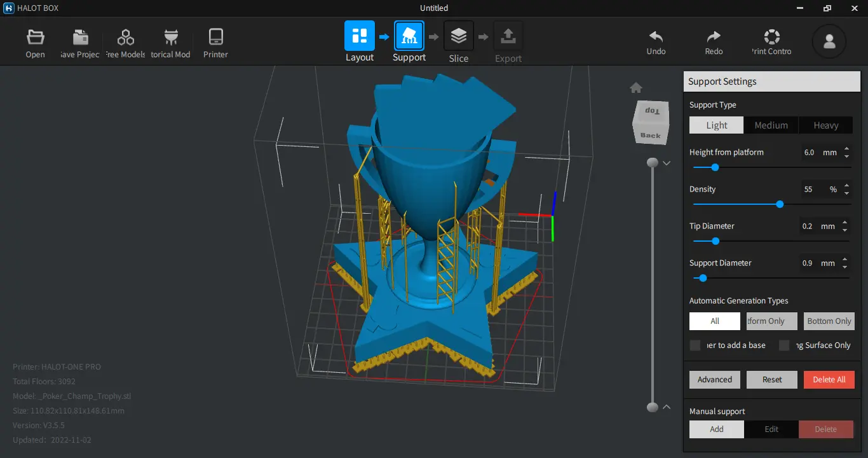Maximize the HALOT BOX window
The image size is (868, 458).
click(x=827, y=8)
